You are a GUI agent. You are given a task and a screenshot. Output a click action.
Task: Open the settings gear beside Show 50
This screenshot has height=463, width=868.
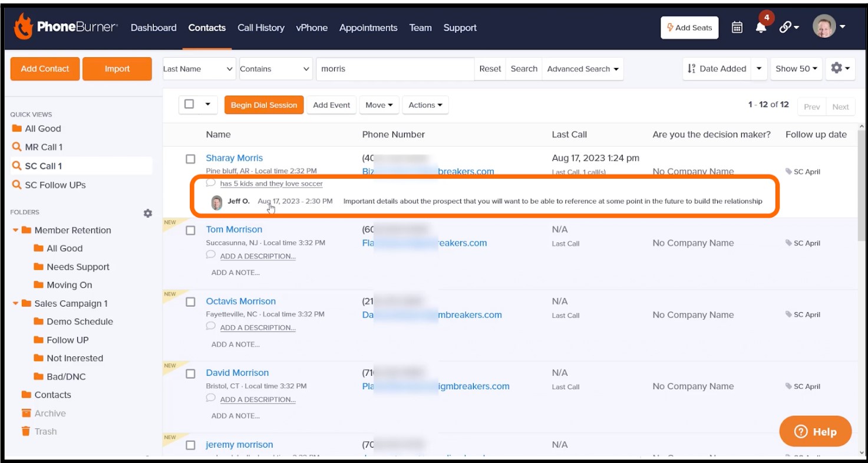point(840,68)
